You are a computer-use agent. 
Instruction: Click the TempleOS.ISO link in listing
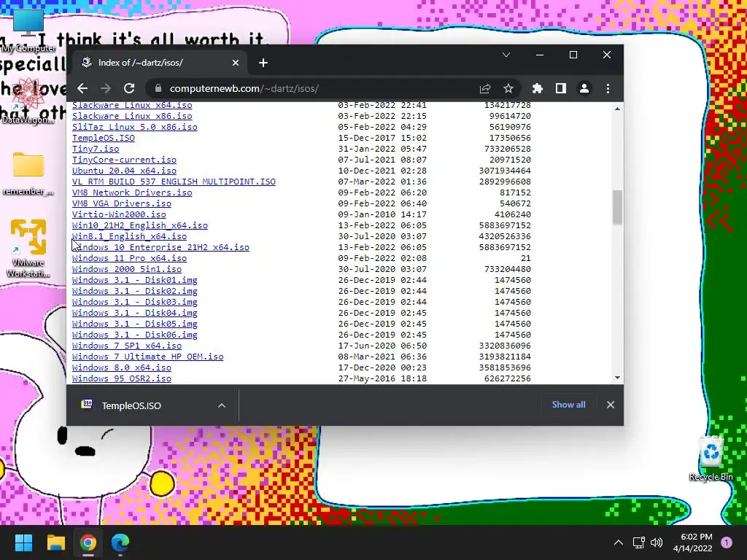click(104, 138)
